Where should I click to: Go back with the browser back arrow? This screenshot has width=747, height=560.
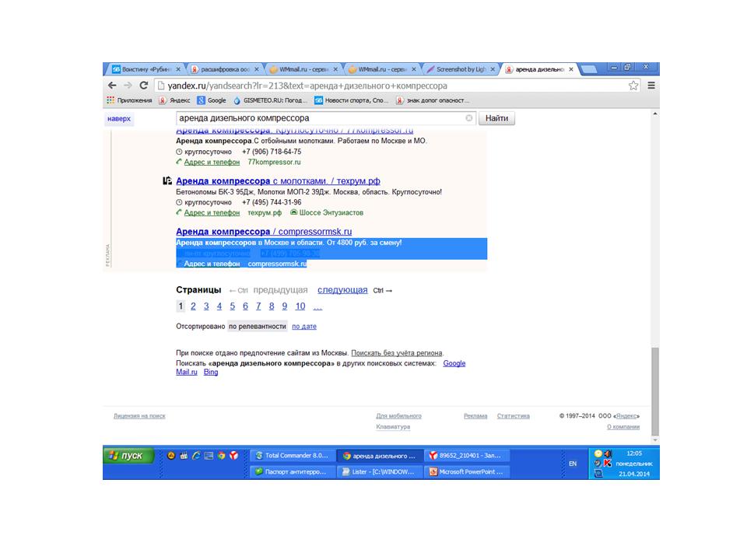tap(112, 86)
